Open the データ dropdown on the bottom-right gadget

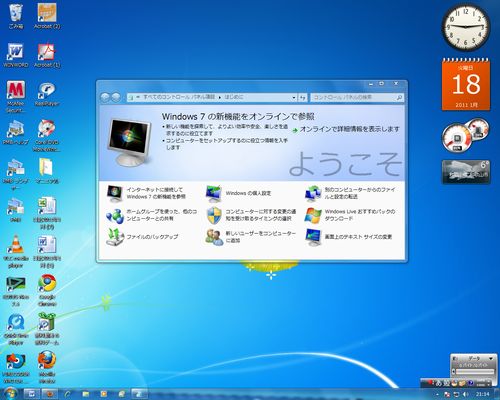[491, 359]
